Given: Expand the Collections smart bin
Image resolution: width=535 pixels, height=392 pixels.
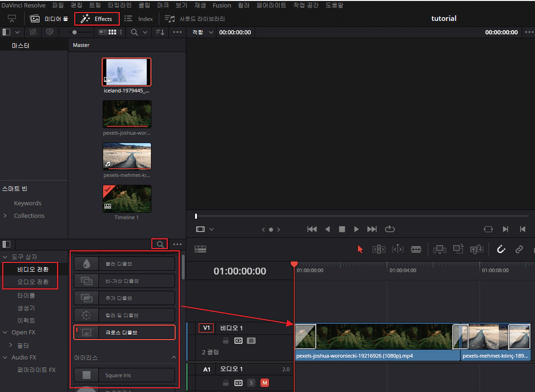Looking at the screenshot, I should (5, 216).
